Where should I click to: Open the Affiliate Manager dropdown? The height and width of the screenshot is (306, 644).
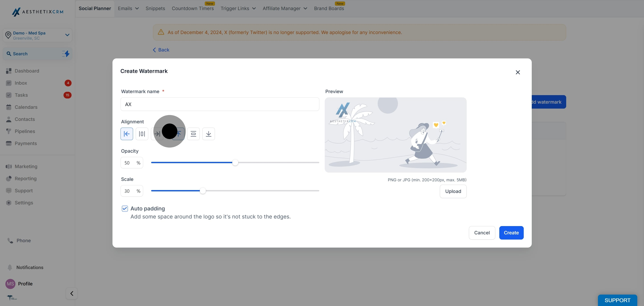285,9
